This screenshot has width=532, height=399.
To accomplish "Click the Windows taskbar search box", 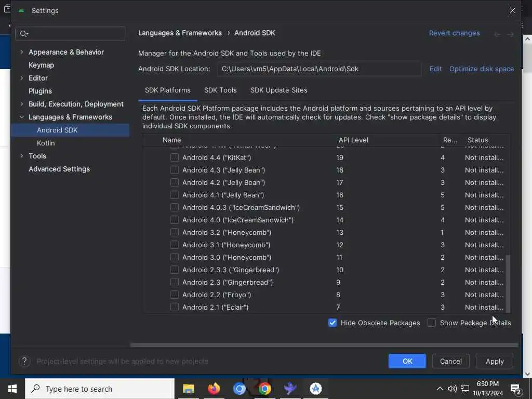I will point(100,389).
